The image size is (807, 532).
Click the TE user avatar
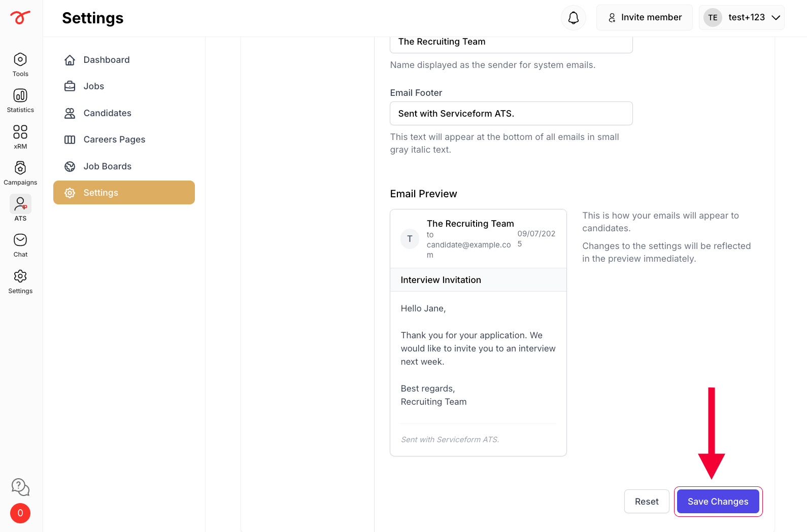tap(713, 17)
